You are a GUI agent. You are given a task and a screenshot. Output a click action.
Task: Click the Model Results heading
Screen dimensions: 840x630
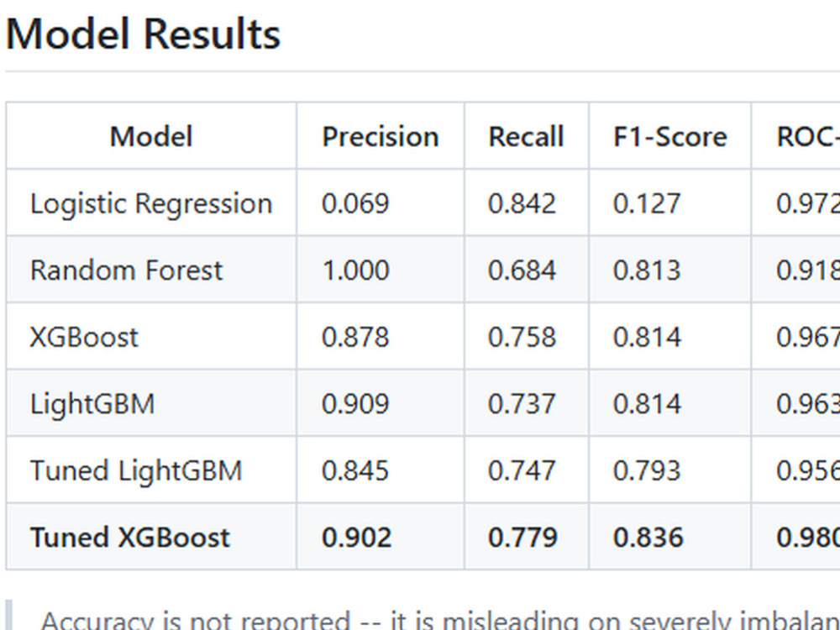(143, 34)
